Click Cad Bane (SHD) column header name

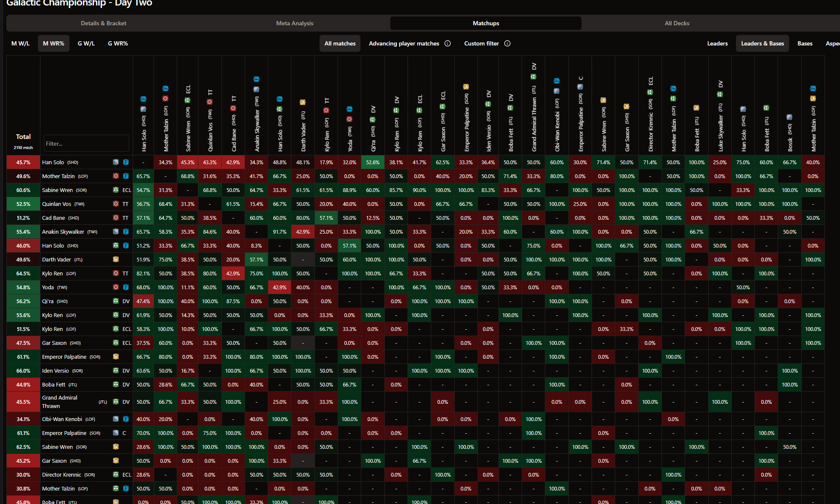click(x=233, y=133)
